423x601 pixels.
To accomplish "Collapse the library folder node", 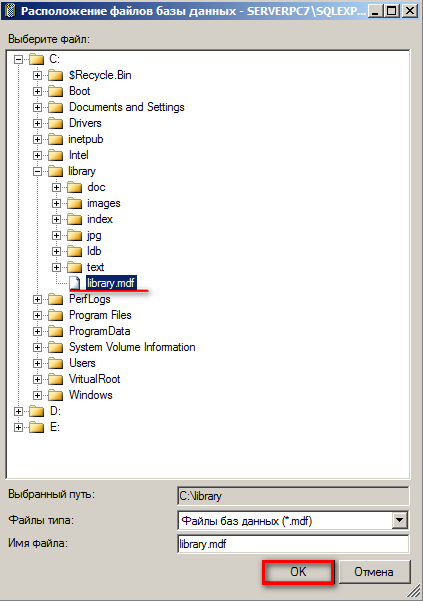I will click(x=37, y=171).
